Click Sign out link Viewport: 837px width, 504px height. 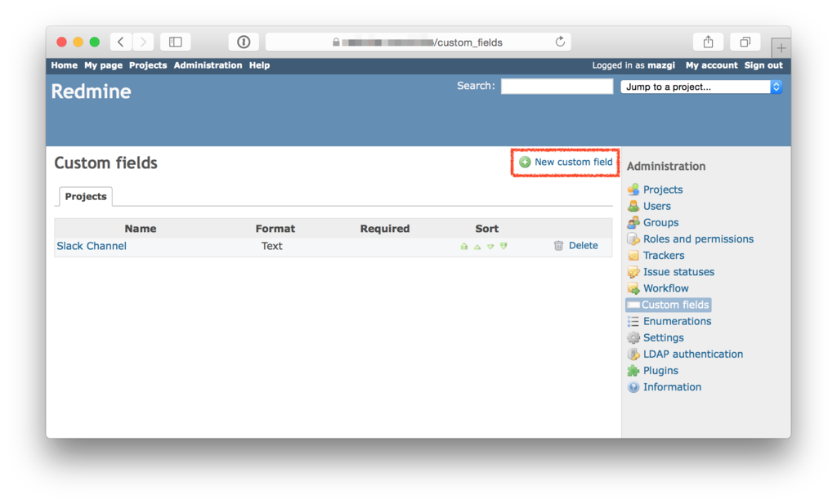[763, 65]
